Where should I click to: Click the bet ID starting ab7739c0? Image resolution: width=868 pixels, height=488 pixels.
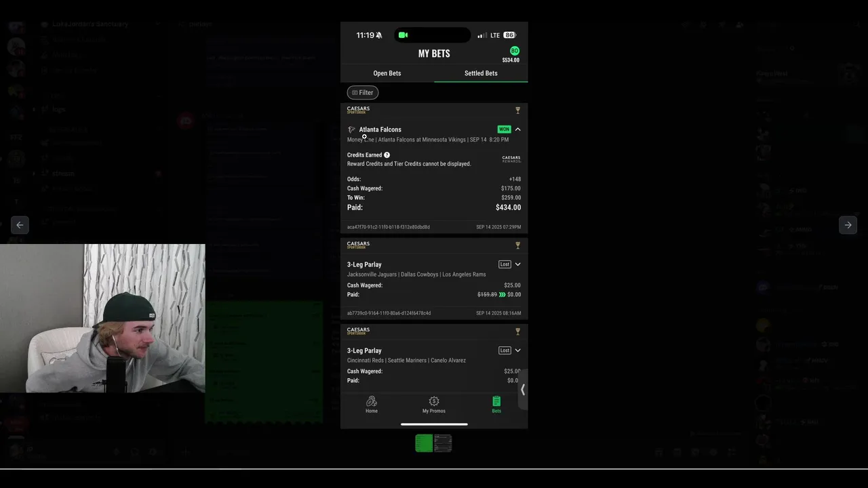[x=389, y=313]
